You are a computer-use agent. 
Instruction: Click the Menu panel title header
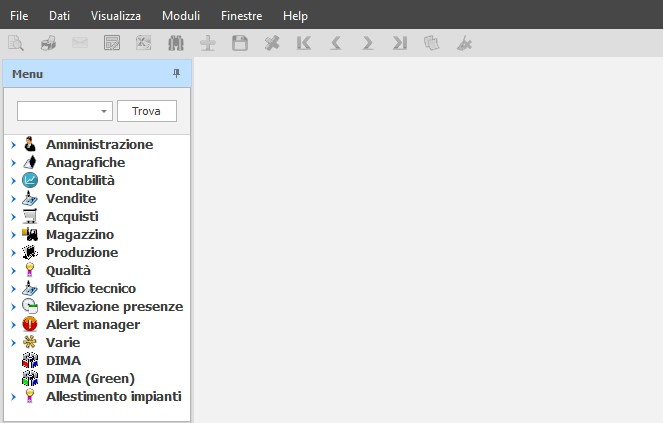coord(97,74)
